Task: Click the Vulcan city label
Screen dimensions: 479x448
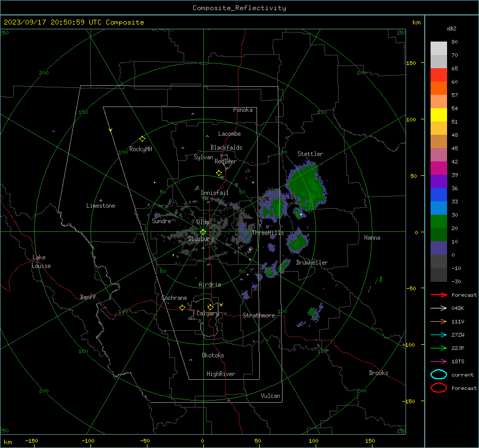Action: point(270,396)
